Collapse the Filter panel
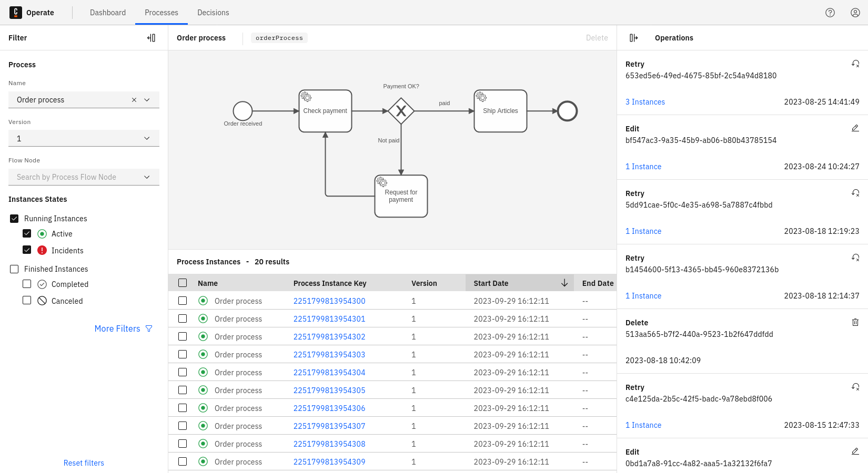Viewport: 868px width, 473px height. click(x=152, y=38)
